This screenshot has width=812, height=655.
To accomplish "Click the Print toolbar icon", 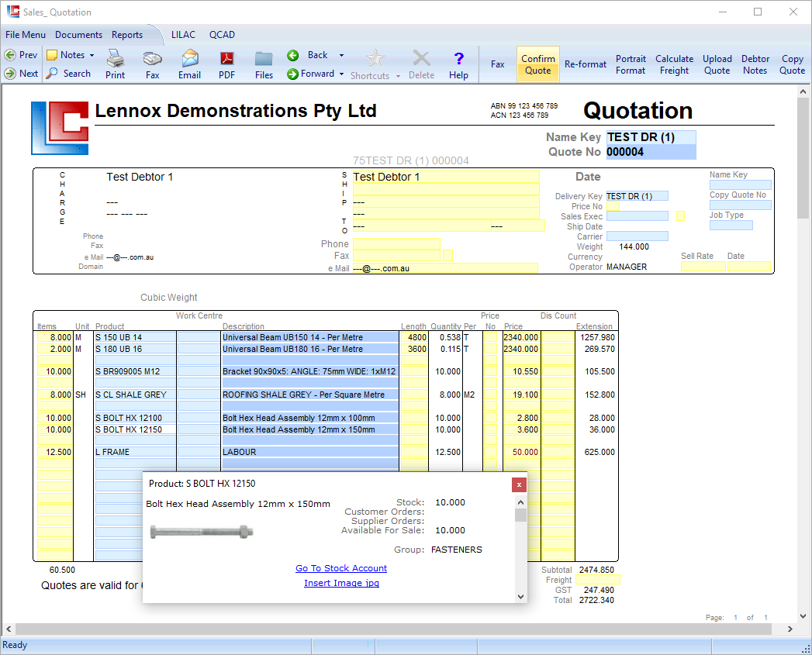I will (115, 64).
